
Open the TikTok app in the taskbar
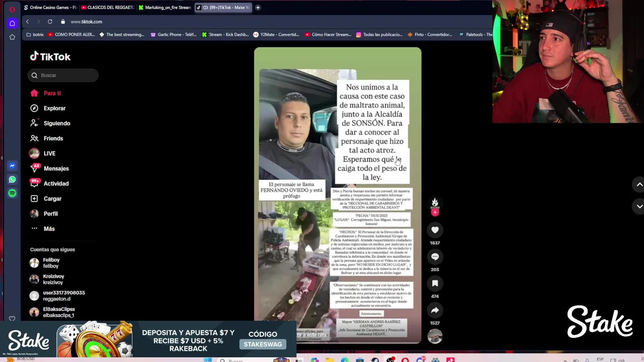450,360
